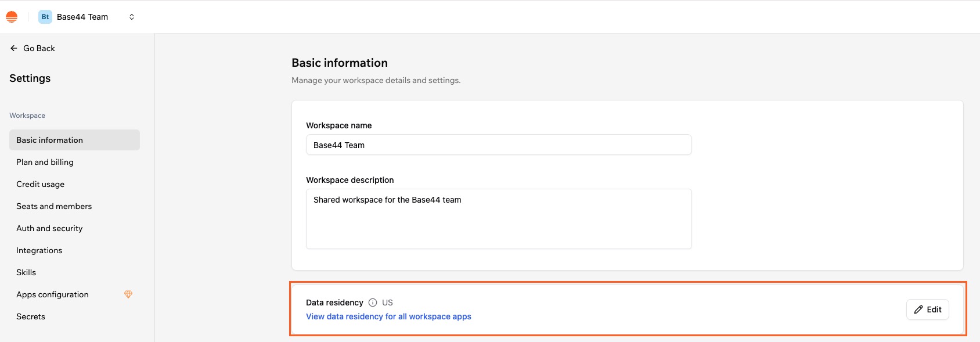Open Auth and security settings

point(74,228)
